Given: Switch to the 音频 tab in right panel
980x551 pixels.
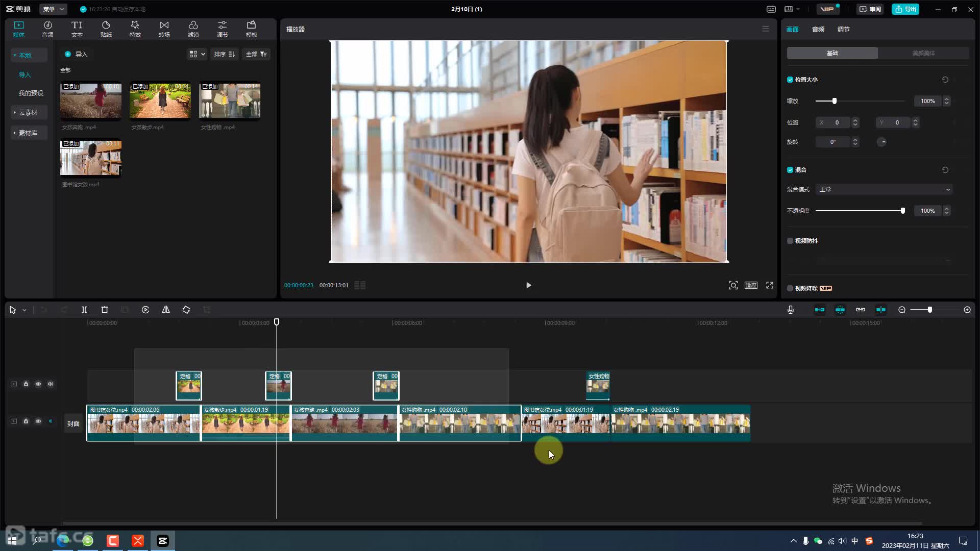Looking at the screenshot, I should point(818,29).
